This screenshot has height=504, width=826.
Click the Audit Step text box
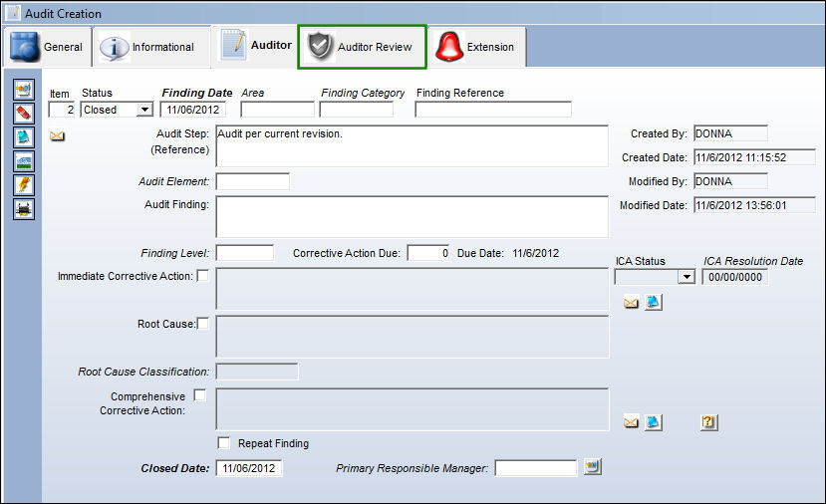point(412,145)
